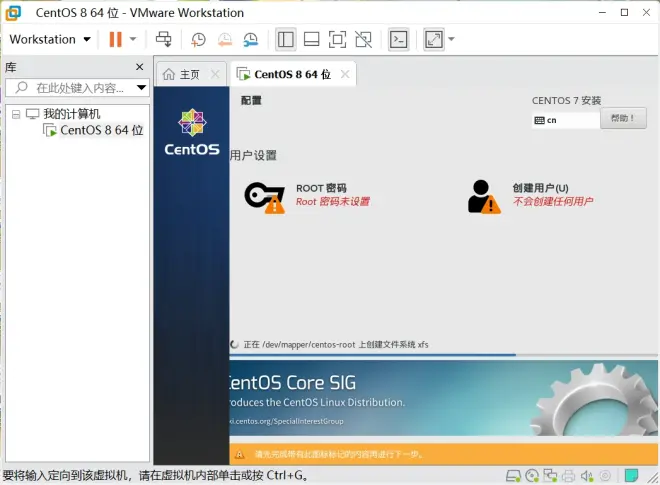Image resolution: width=660 pixels, height=485 pixels.
Task: Toggle Unity mode icon
Action: coord(363,40)
